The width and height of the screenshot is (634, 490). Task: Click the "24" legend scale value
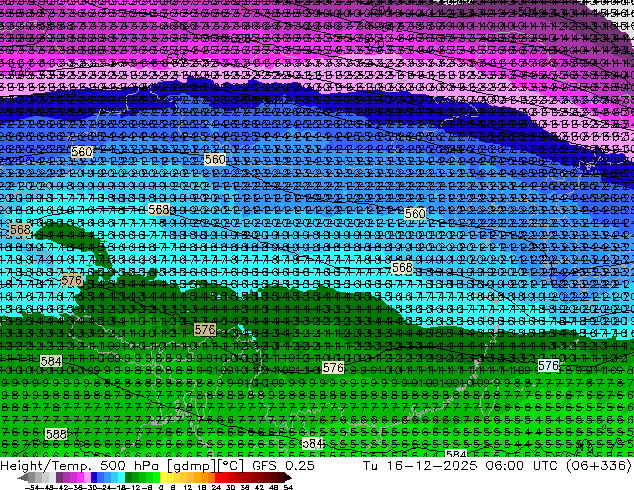[216, 487]
